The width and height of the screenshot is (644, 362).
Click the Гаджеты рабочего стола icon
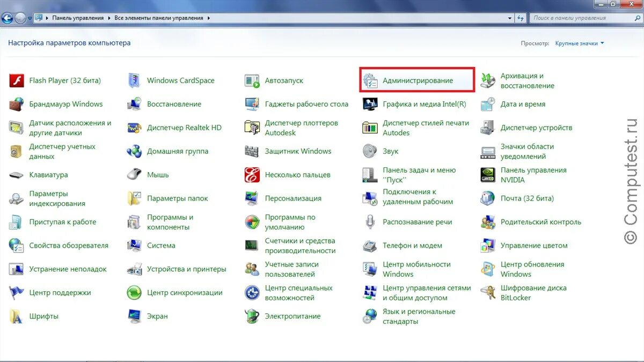coord(252,104)
